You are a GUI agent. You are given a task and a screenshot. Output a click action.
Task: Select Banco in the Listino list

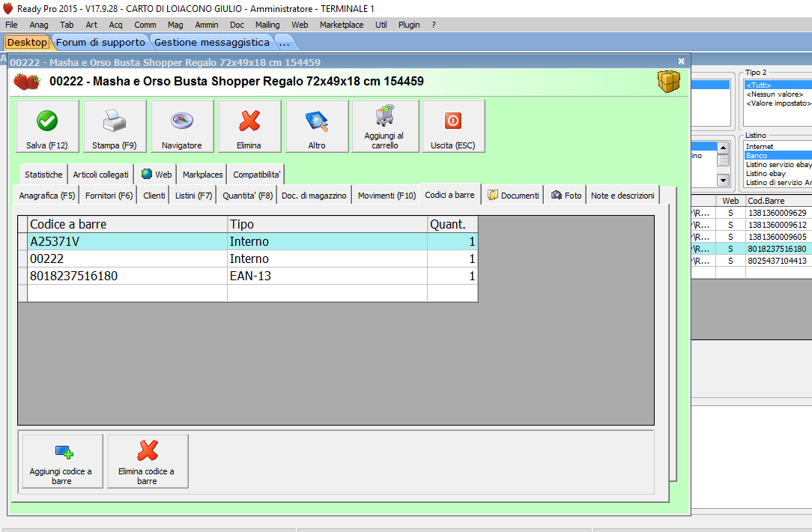click(x=778, y=155)
